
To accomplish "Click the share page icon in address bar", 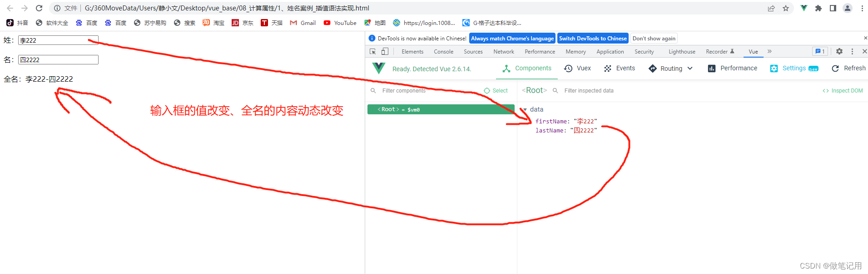I will 771,8.
